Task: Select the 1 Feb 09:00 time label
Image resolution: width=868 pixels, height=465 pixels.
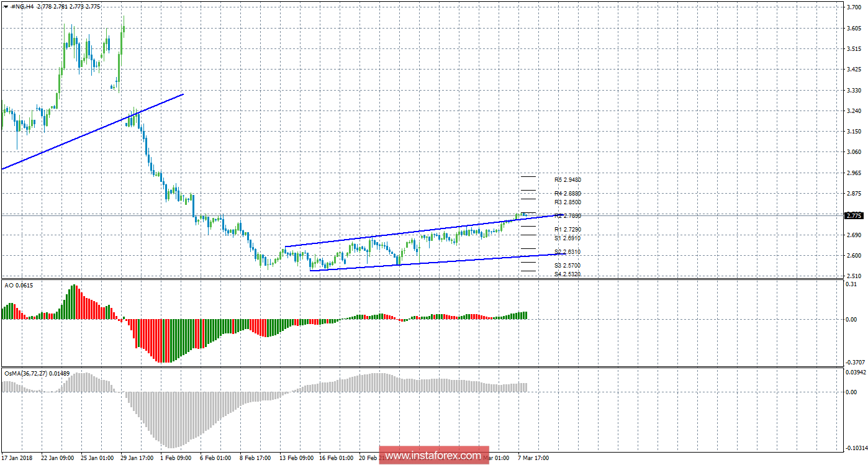Action: pos(176,458)
